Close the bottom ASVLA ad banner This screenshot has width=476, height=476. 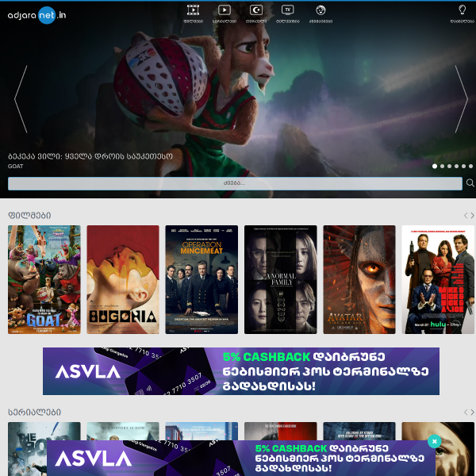(434, 441)
